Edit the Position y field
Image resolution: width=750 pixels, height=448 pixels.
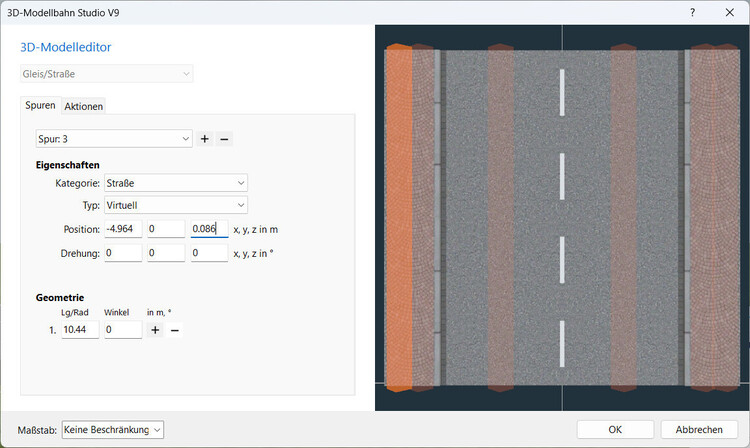pyautogui.click(x=166, y=229)
